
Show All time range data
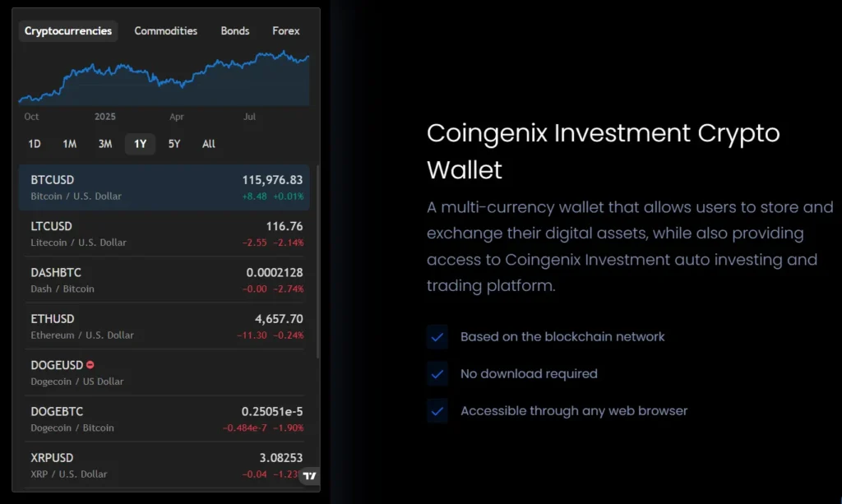(209, 144)
